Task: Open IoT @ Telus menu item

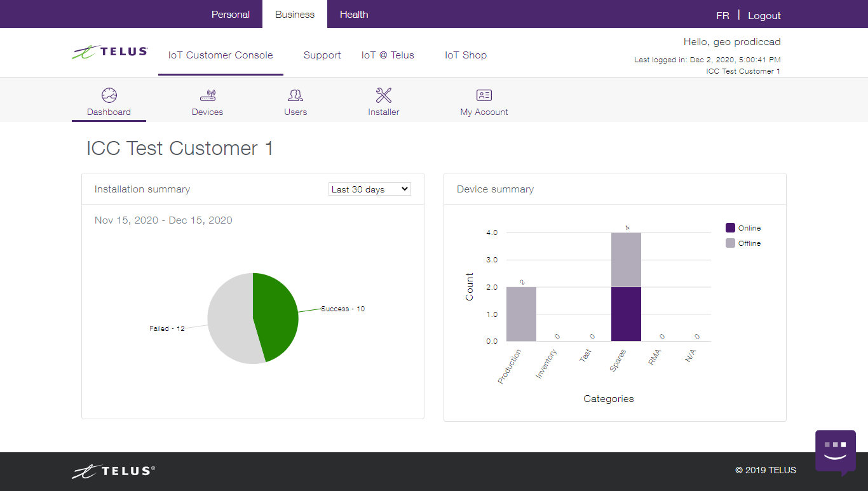Action: [x=388, y=55]
